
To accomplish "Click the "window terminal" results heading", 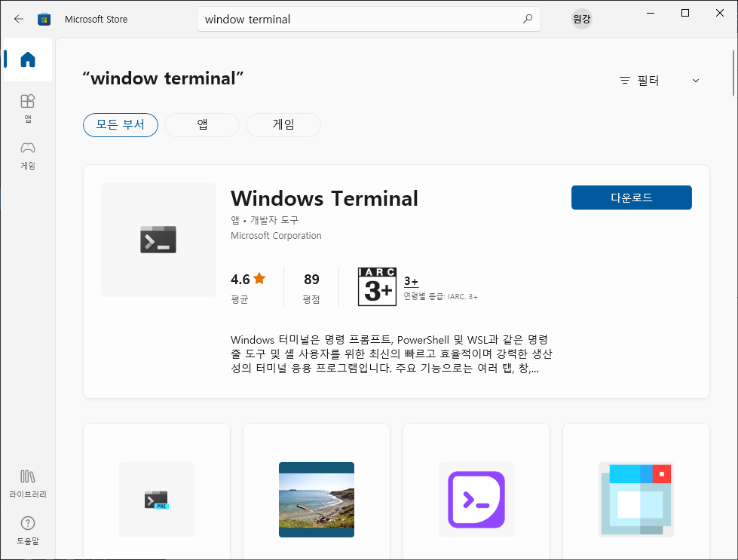I will tap(163, 78).
